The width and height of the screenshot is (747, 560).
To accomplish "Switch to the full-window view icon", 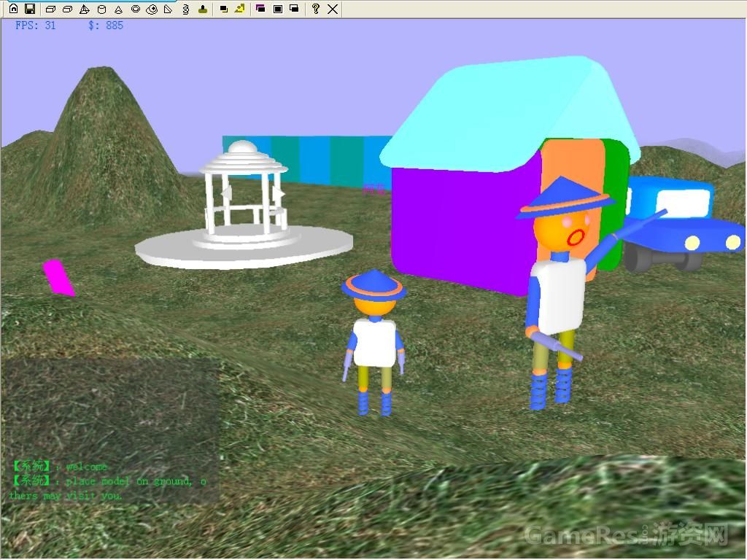I will [x=278, y=9].
